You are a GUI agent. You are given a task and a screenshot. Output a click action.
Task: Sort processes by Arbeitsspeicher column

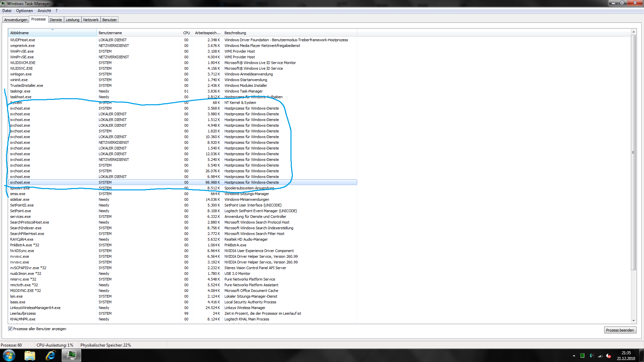pyautogui.click(x=207, y=33)
